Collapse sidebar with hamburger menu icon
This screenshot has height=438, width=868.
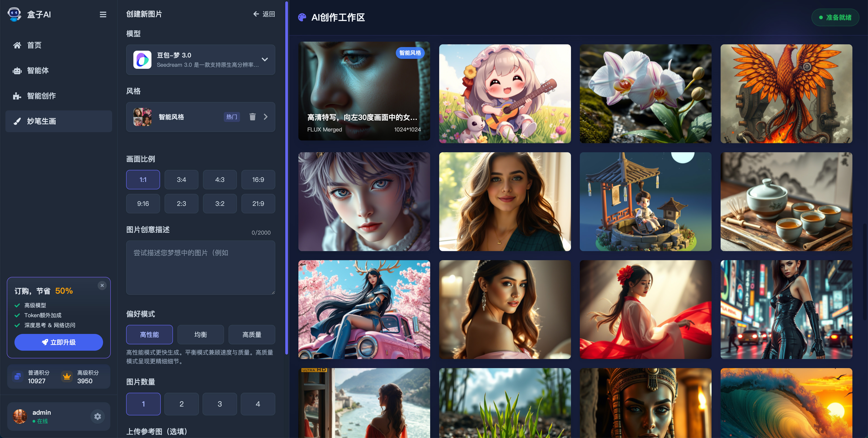[103, 14]
